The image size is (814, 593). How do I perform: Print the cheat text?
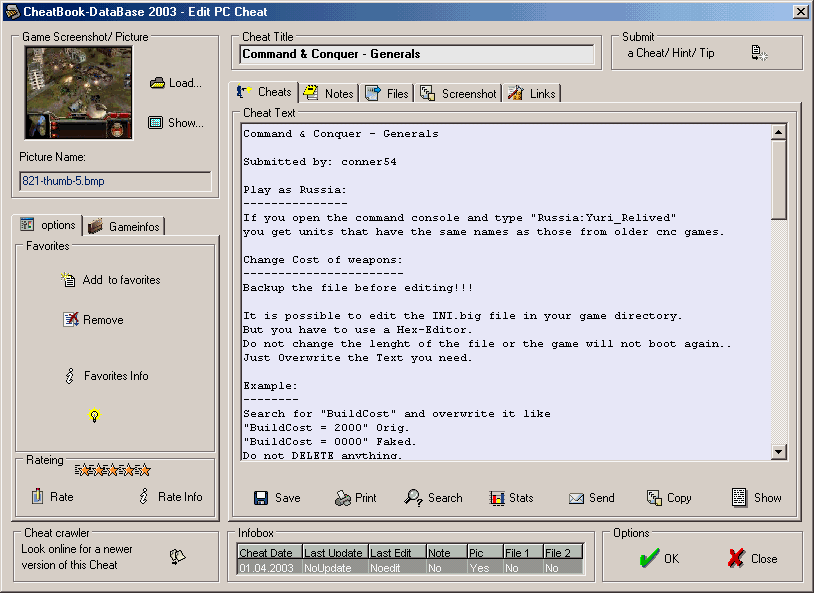[343, 498]
